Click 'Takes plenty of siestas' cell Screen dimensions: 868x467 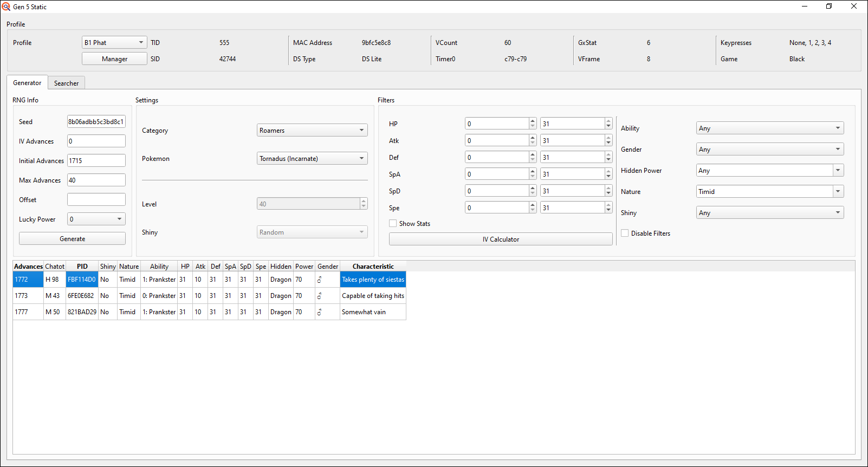(x=373, y=279)
